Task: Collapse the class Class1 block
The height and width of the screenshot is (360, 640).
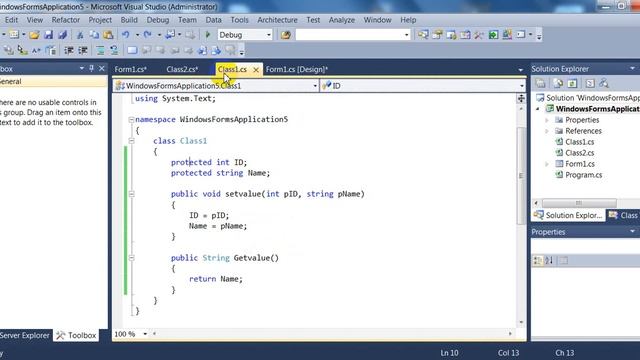Action: pos(131,141)
